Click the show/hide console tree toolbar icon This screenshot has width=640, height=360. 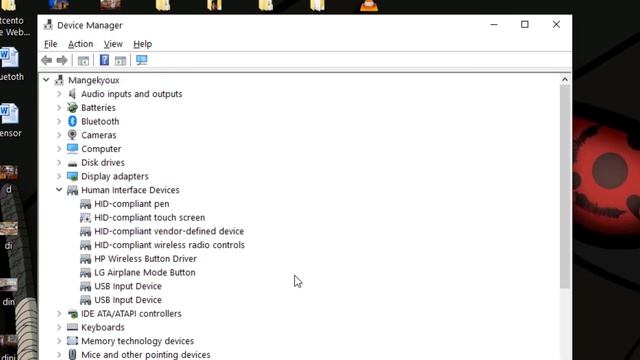[83, 60]
